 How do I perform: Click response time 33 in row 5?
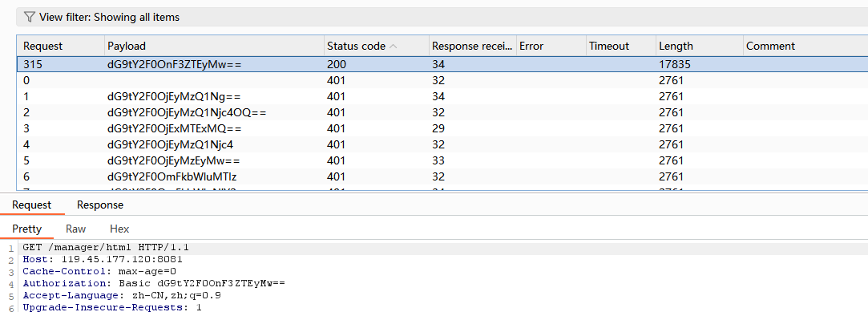pos(438,160)
